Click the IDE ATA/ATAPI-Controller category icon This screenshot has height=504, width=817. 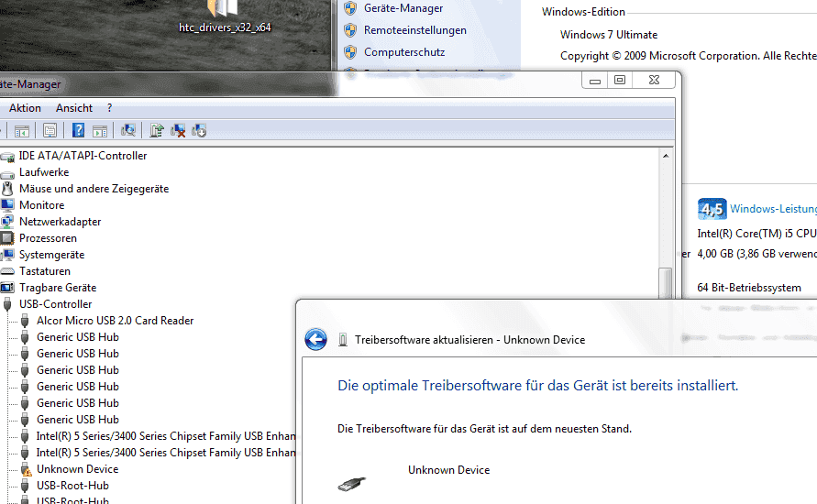[7, 156]
